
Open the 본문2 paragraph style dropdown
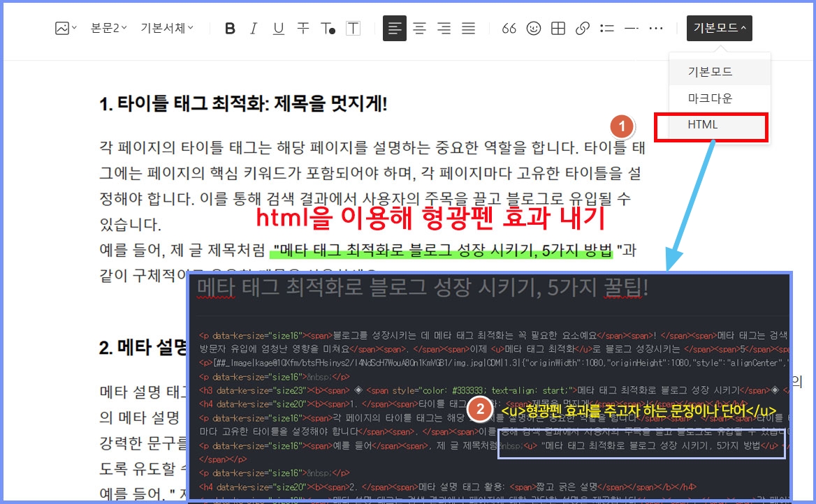tap(108, 28)
